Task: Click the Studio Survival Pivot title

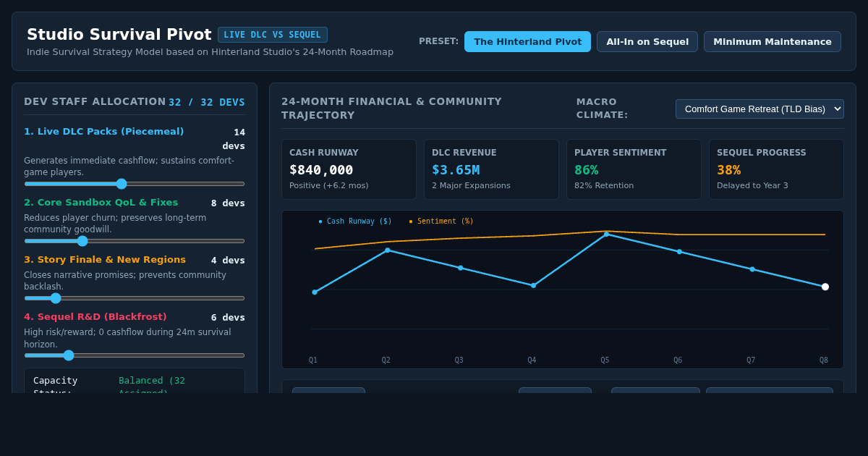Action: [x=119, y=34]
